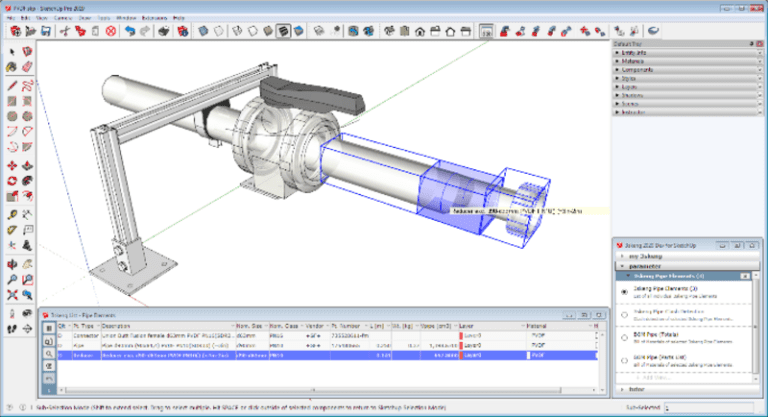Click the Save floppy disk icon
The width and height of the screenshot is (768, 417).
tap(46, 31)
